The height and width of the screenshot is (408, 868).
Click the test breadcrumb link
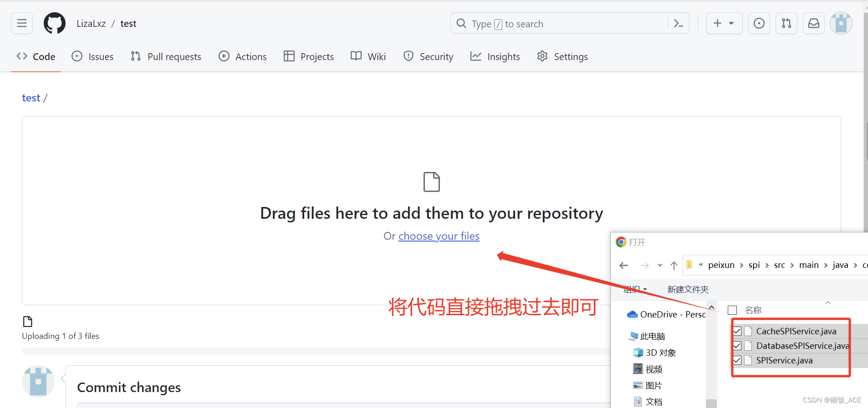click(x=31, y=98)
